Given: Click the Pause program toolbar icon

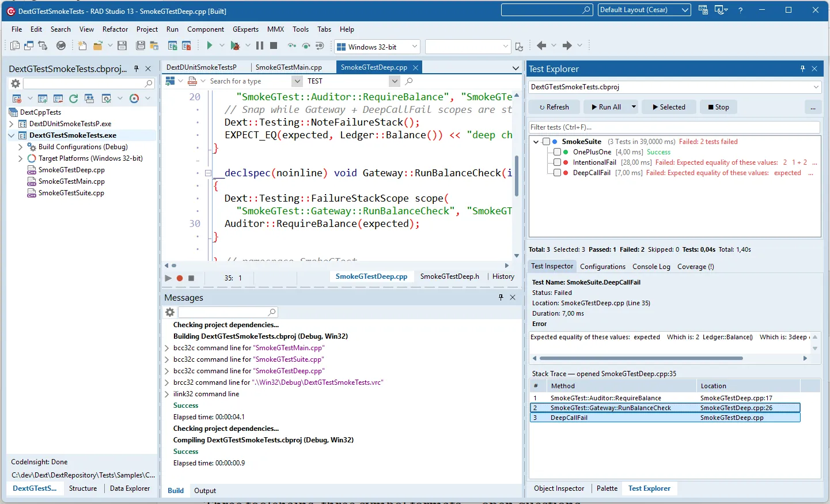Looking at the screenshot, I should 260,46.
